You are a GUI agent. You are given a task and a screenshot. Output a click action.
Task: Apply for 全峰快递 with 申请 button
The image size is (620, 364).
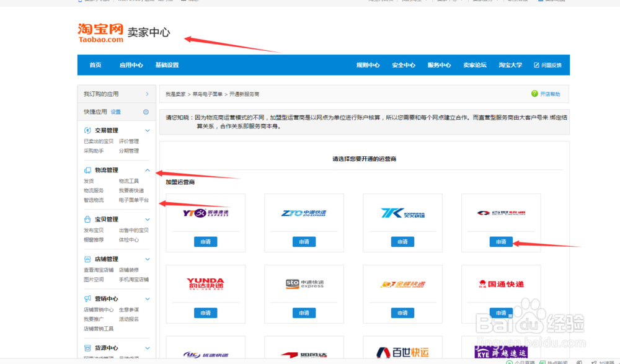[402, 313]
